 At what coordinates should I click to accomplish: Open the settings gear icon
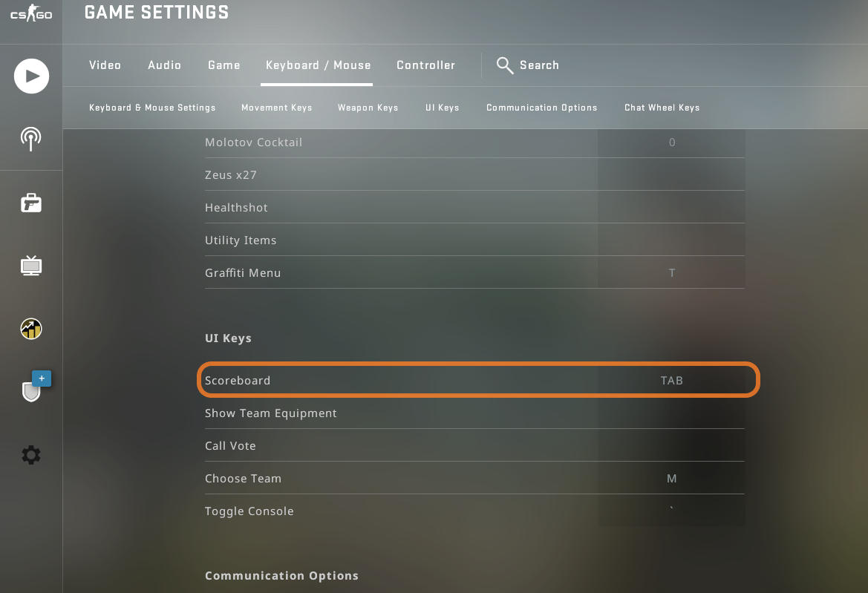(x=31, y=455)
